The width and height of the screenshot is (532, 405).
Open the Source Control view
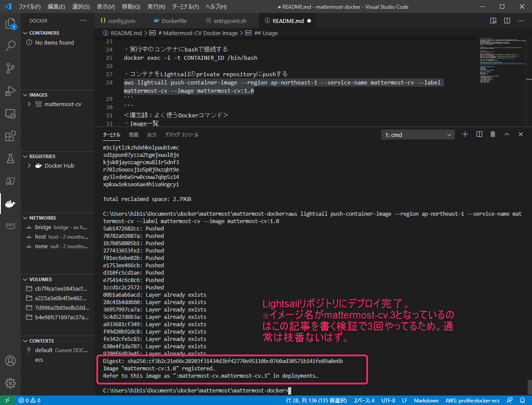tap(10, 68)
